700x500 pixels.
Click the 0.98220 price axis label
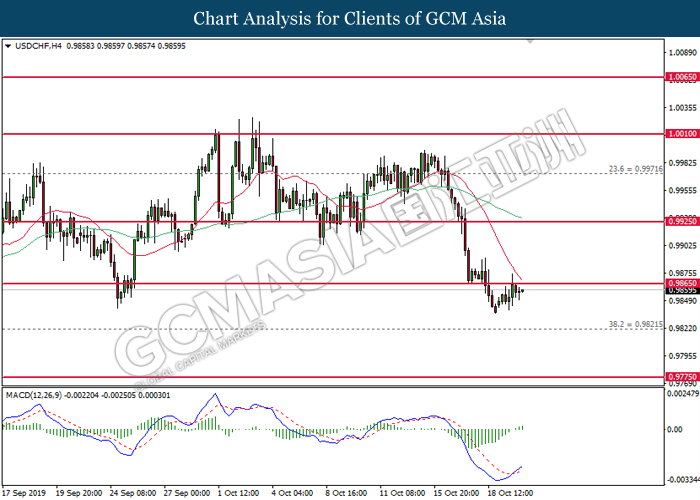click(x=682, y=329)
